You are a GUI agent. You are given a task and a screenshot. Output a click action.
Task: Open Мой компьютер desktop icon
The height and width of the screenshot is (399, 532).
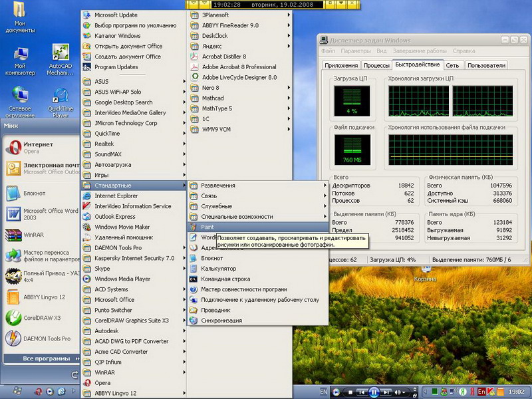[x=20, y=61]
